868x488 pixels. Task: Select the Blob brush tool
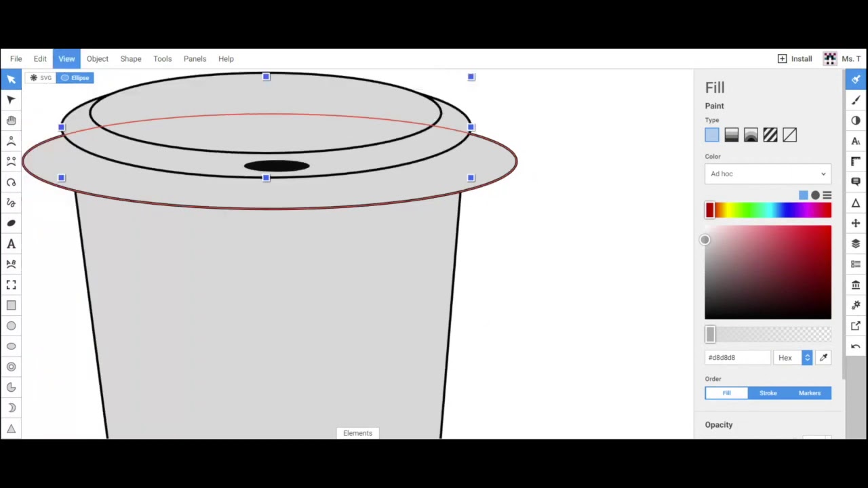(11, 223)
